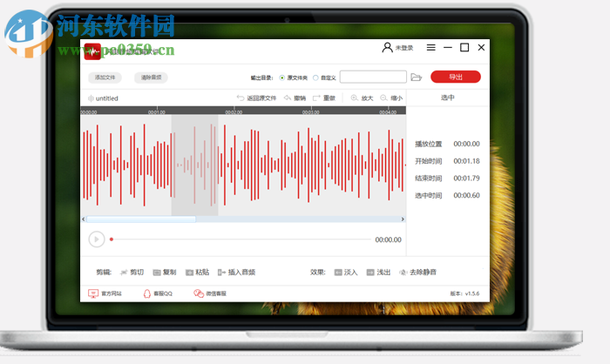Click the 插入音频 insert audio tool
This screenshot has width=610, height=364.
236,273
